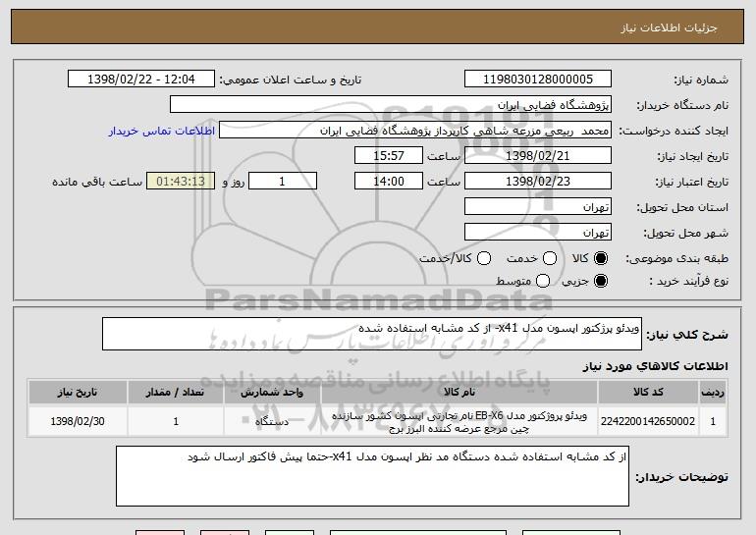This screenshot has width=756, height=535.
Task: Click the quantity cell showing 1 in table
Action: (176, 421)
